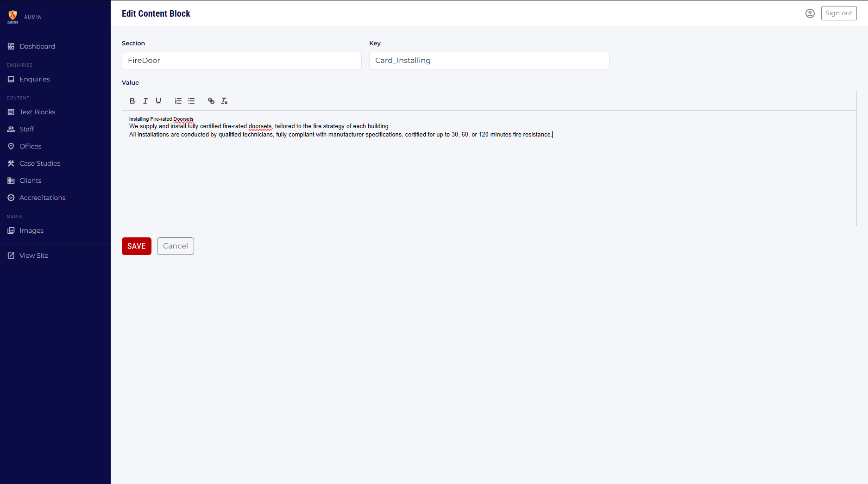Apply underline formatting in the editor
This screenshot has width=868, height=484.
(158, 101)
